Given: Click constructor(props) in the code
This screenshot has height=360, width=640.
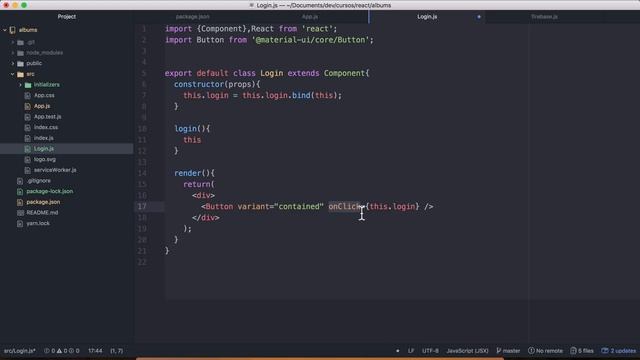Looking at the screenshot, I should coord(215,84).
